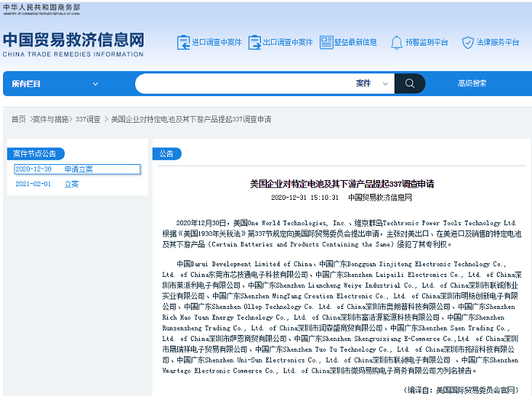Open 337调查 breadcrumb link

point(88,119)
